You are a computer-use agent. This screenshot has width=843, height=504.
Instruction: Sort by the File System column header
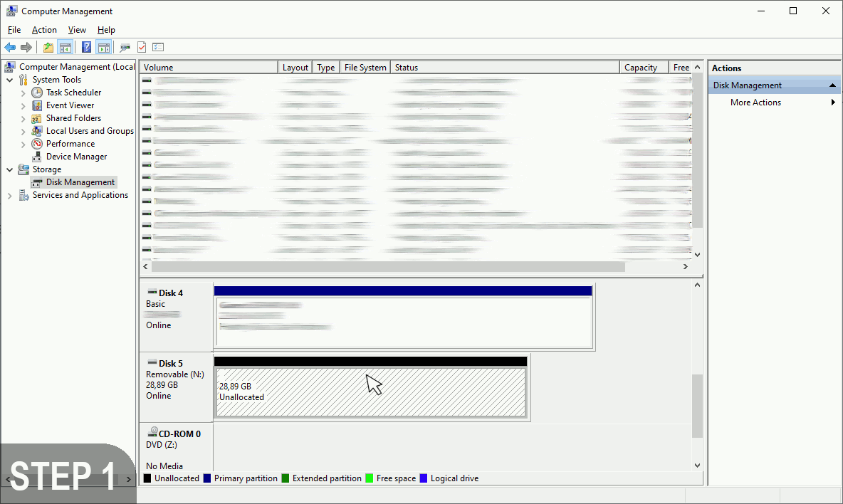click(x=365, y=67)
